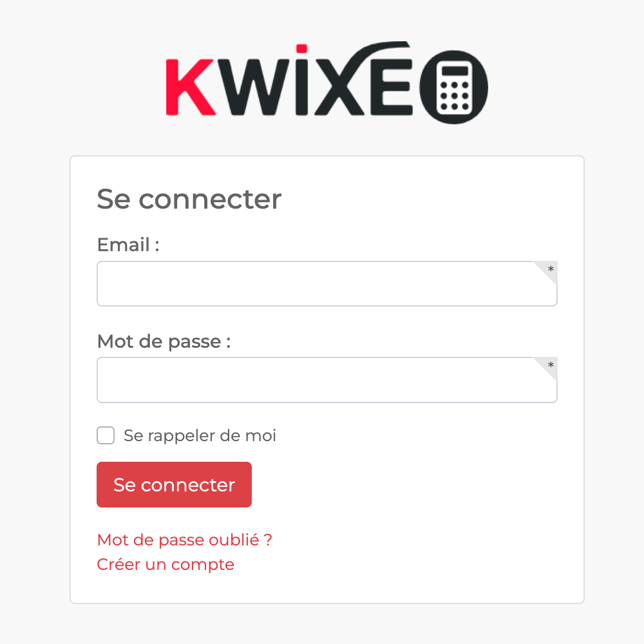Image resolution: width=644 pixels, height=644 pixels.
Task: Click the swoosh accent above the logo's X
Action: click(380, 52)
